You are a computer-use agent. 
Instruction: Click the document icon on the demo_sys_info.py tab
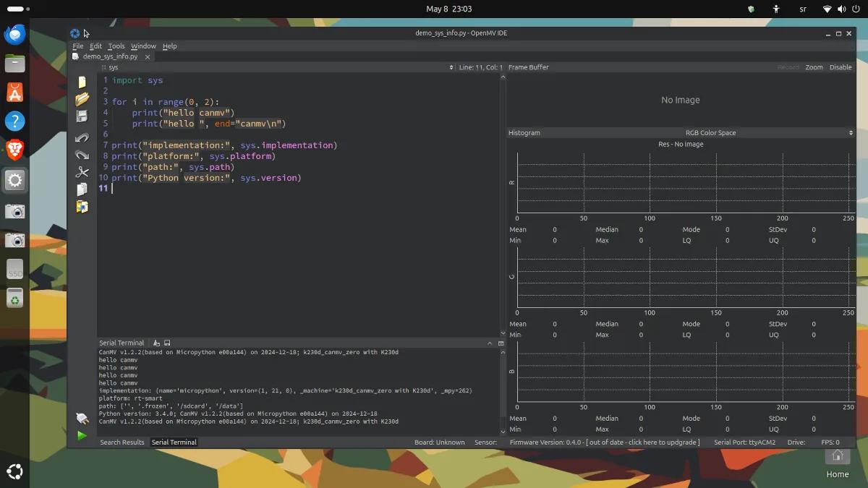[77, 56]
